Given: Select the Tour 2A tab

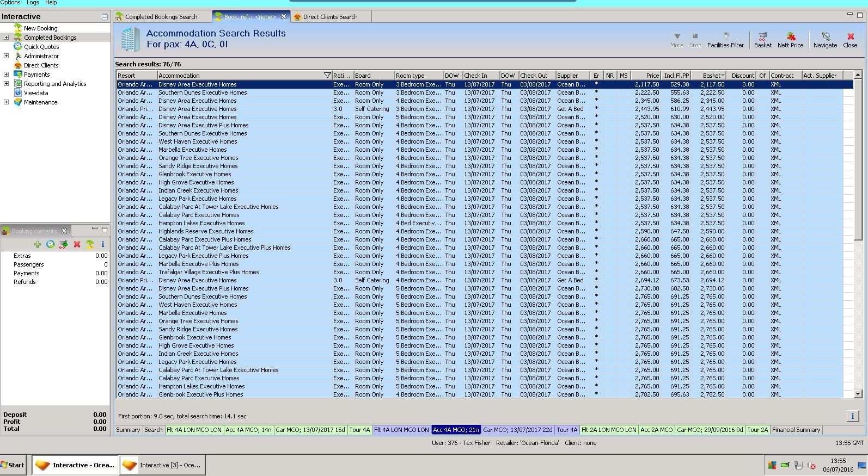Looking at the screenshot, I should pos(757,430).
